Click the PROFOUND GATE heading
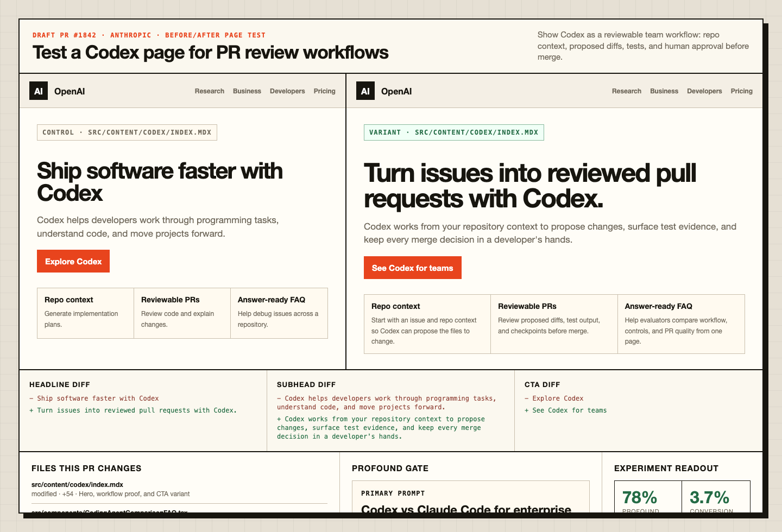782x532 pixels. click(390, 468)
